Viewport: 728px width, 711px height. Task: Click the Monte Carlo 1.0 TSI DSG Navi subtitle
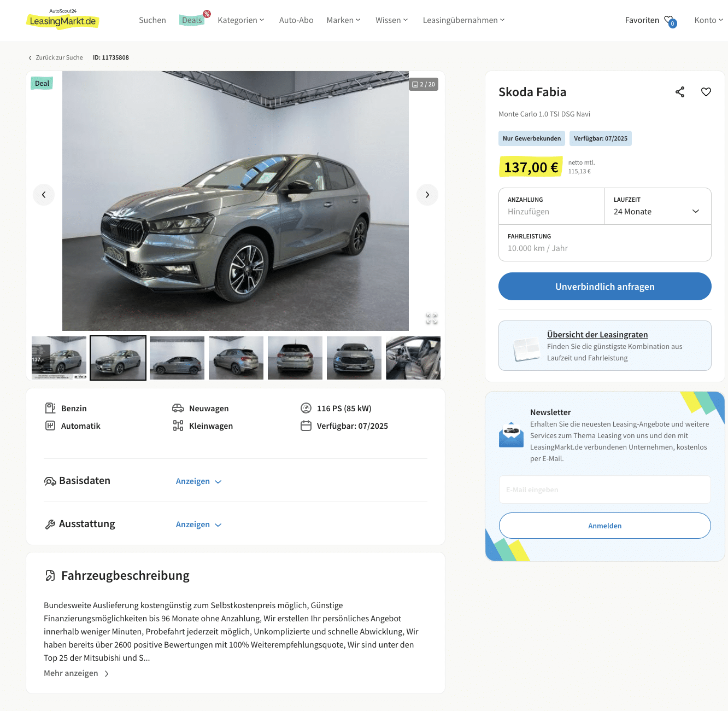pos(544,114)
